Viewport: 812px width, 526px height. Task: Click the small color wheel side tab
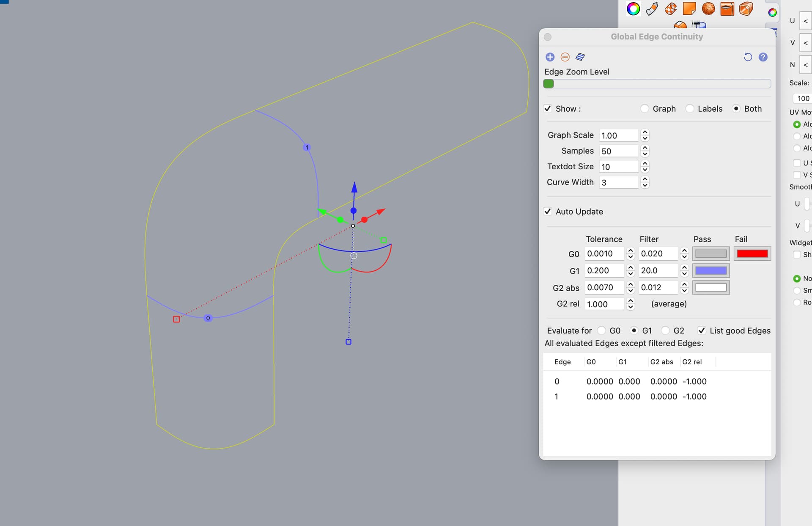772,12
